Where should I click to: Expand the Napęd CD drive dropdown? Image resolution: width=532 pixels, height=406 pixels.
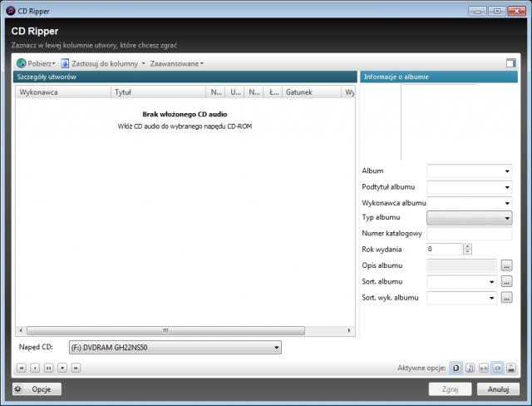(277, 348)
